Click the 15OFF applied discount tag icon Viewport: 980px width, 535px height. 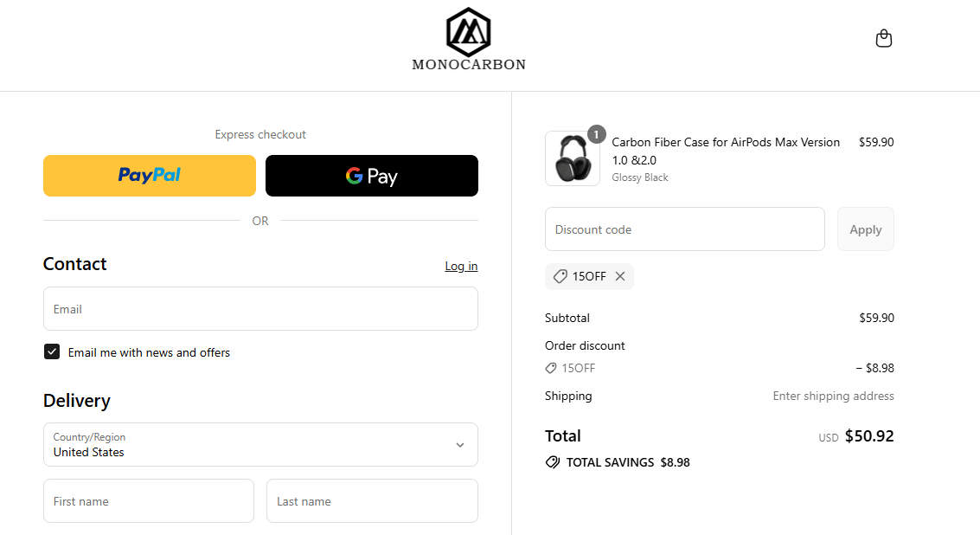coord(560,276)
